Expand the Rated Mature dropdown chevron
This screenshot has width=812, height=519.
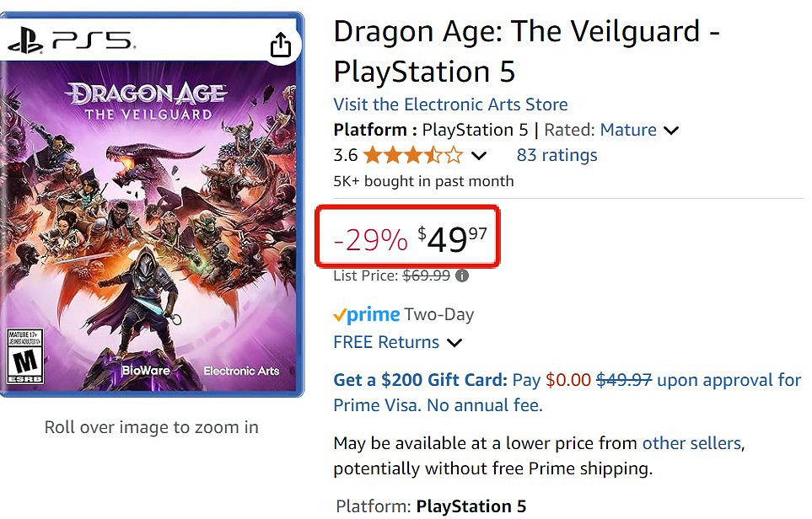pyautogui.click(x=671, y=131)
